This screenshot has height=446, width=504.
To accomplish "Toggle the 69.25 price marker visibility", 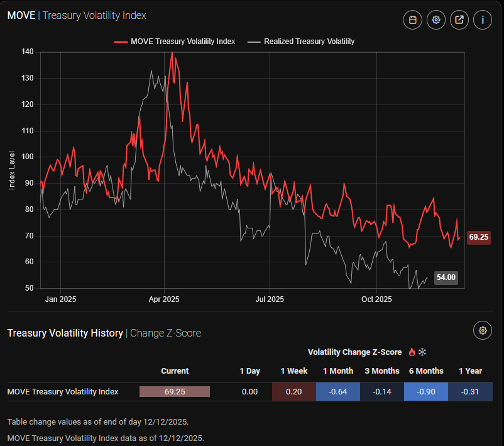I will coord(478,237).
